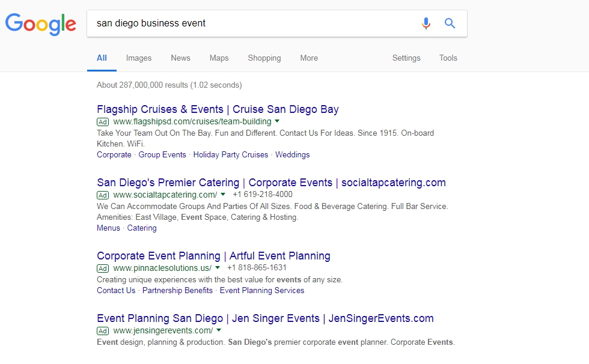The width and height of the screenshot is (589, 364).
Task: Open the Settings option
Action: pyautogui.click(x=406, y=58)
